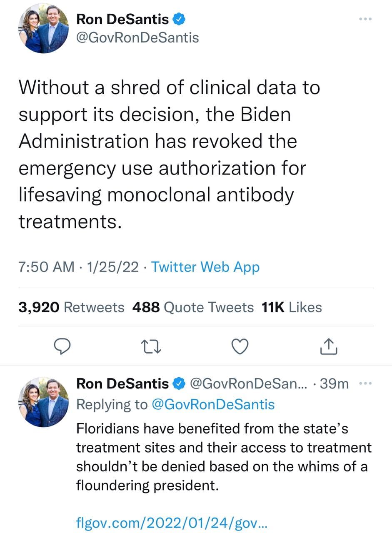Open more options on the 39m reply

pos(366,384)
